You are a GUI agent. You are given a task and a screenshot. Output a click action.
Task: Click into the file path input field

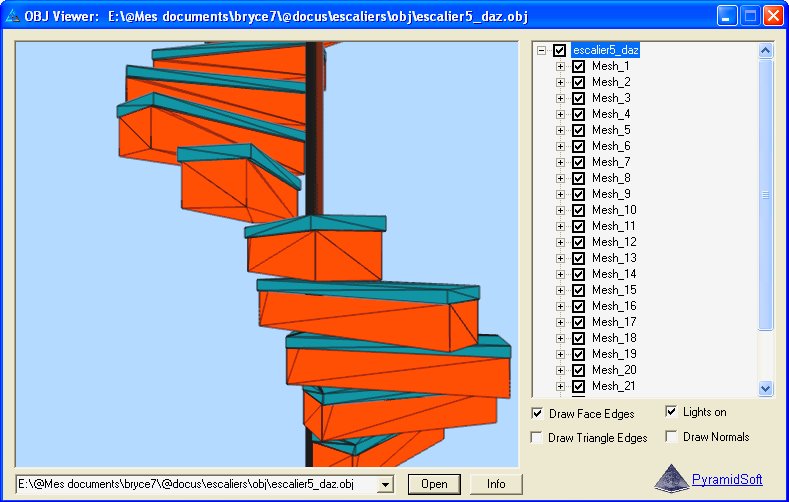197,484
